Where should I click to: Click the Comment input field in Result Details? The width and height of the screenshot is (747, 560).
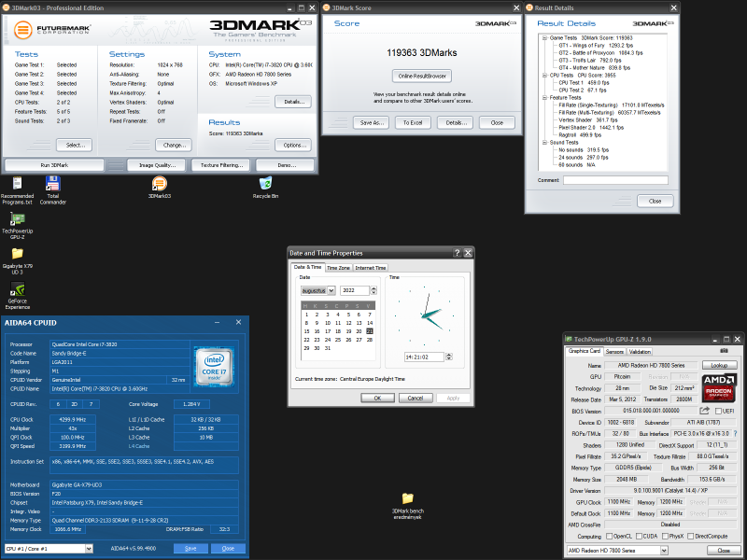click(x=615, y=180)
